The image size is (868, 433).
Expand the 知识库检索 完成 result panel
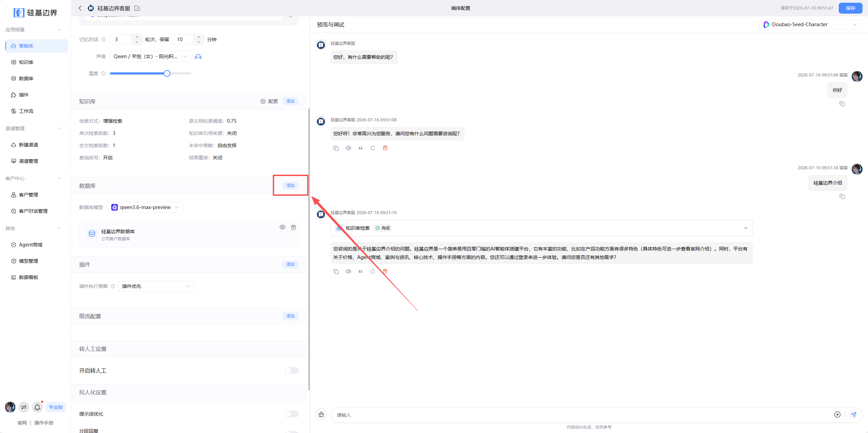tap(541, 228)
